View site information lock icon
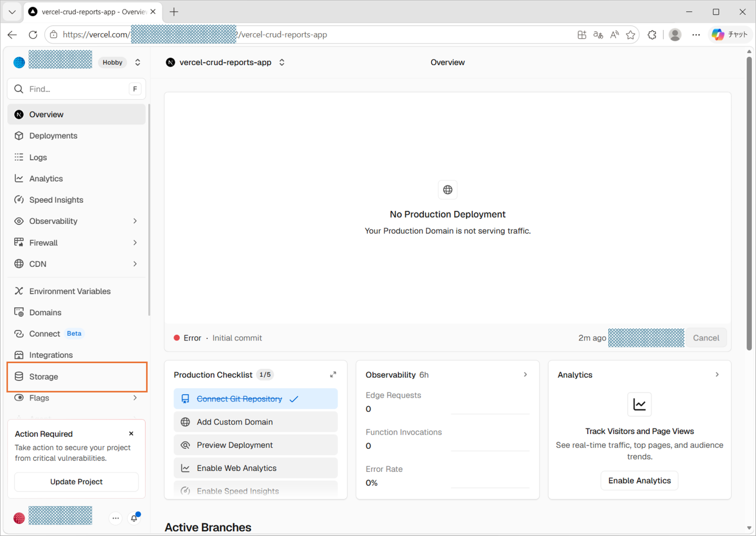Viewport: 756px width, 536px height. coord(54,35)
